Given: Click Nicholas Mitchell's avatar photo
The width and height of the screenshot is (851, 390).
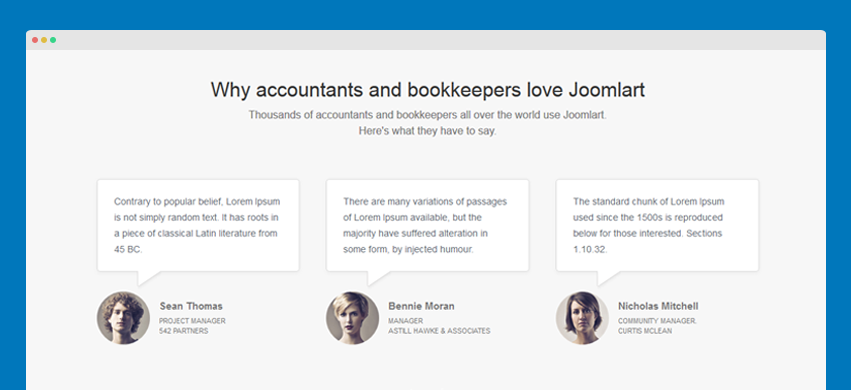Looking at the screenshot, I should 582,318.
